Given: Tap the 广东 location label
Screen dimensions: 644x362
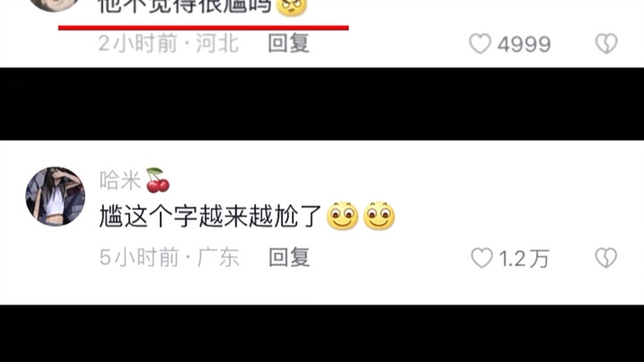Looking at the screenshot, I should [x=218, y=257].
